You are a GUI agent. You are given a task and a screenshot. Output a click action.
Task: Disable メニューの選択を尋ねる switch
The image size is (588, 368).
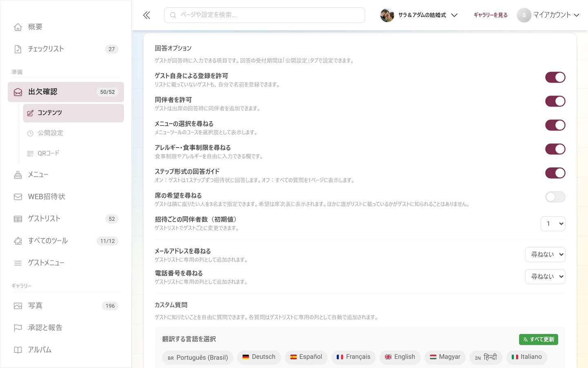coord(555,125)
